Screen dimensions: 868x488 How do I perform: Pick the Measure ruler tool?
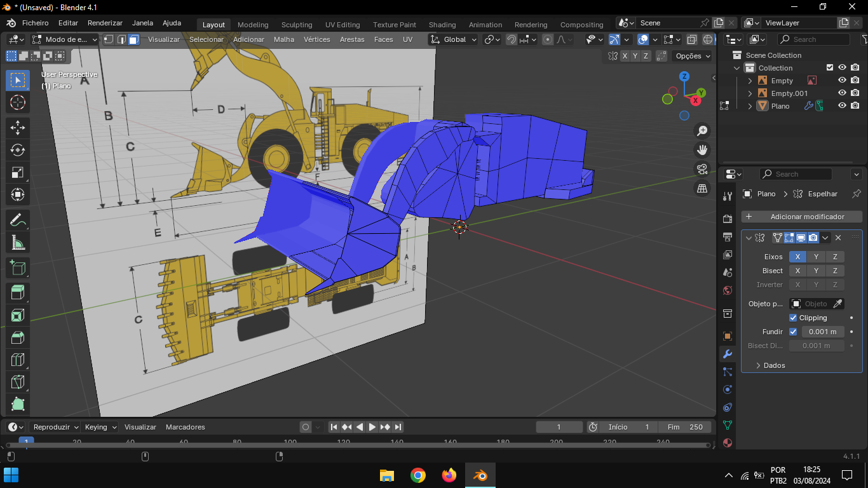pyautogui.click(x=18, y=243)
